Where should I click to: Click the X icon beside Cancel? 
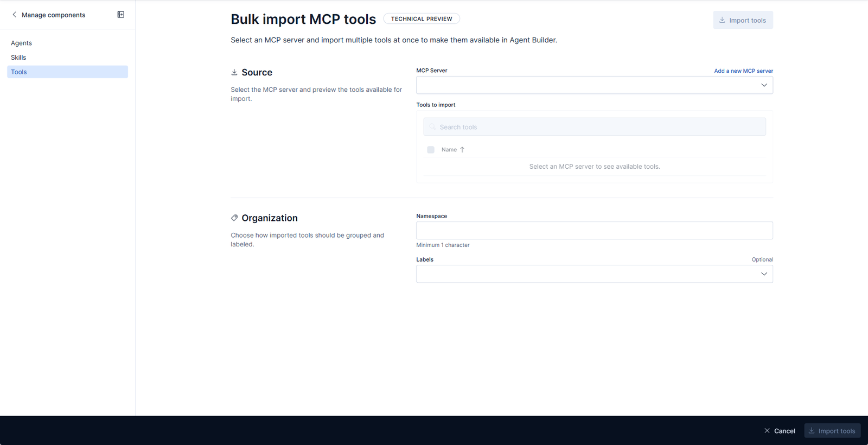pyautogui.click(x=767, y=431)
